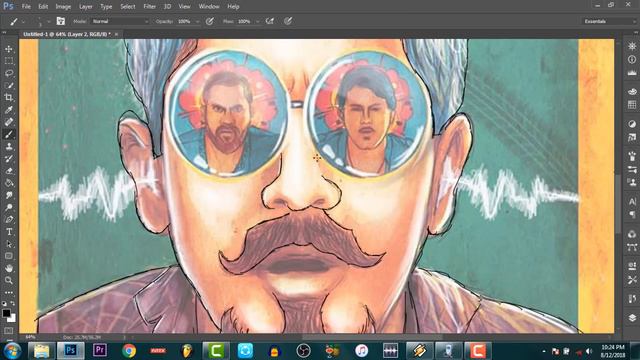Open the File menu
640x360 pixels.
pos(26,7)
